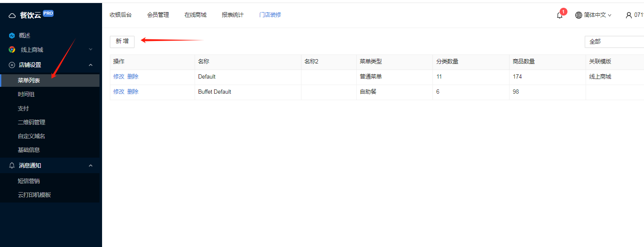The width and height of the screenshot is (644, 247).
Task: Click the bell icon beside 消息通知
Action: pyautogui.click(x=12, y=165)
